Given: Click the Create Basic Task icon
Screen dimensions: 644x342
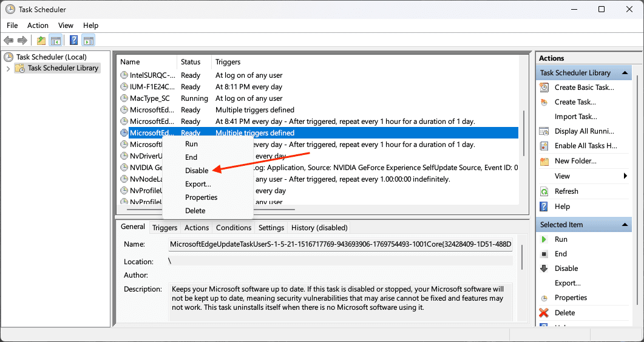Looking at the screenshot, I should [544, 87].
